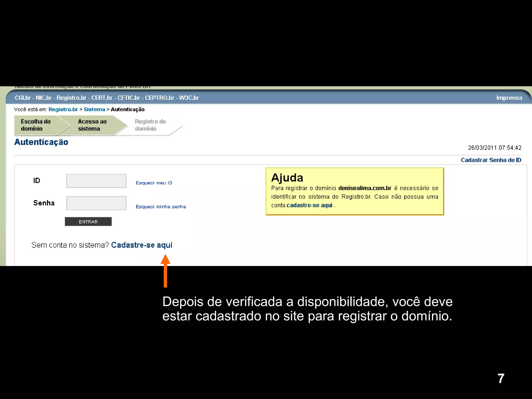Viewport: 532px width, 399px height.
Task: Click the ID input field
Action: coord(96,181)
